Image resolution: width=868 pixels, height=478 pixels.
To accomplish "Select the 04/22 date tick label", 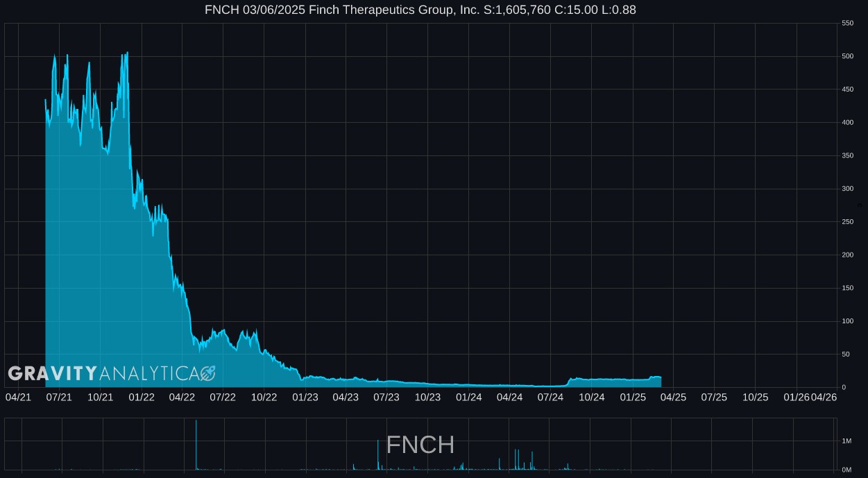I will click(x=182, y=397).
